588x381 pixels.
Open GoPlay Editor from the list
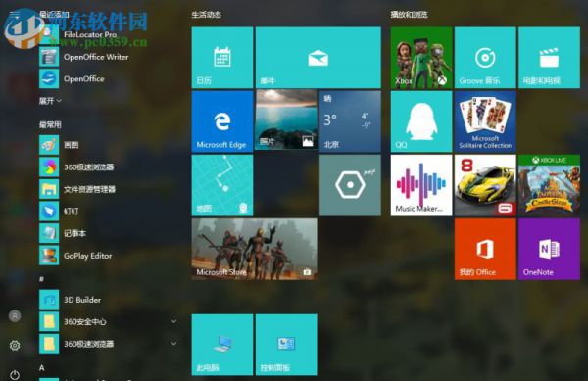coord(109,256)
